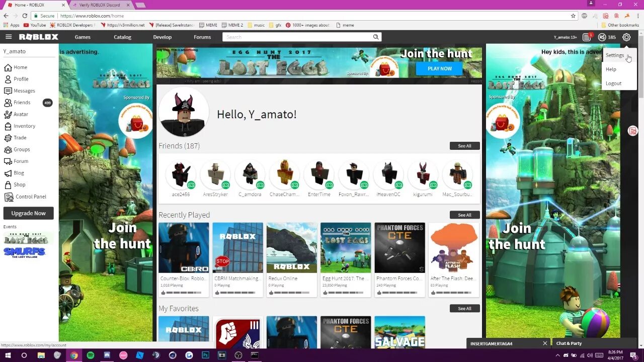The height and width of the screenshot is (362, 644).
Task: Click the Messages icon in sidebar
Action: tap(8, 91)
